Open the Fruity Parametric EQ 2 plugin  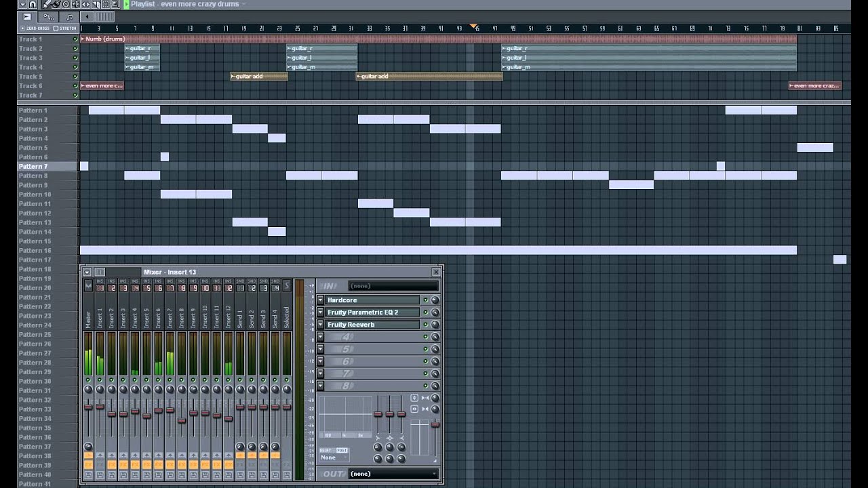point(372,312)
